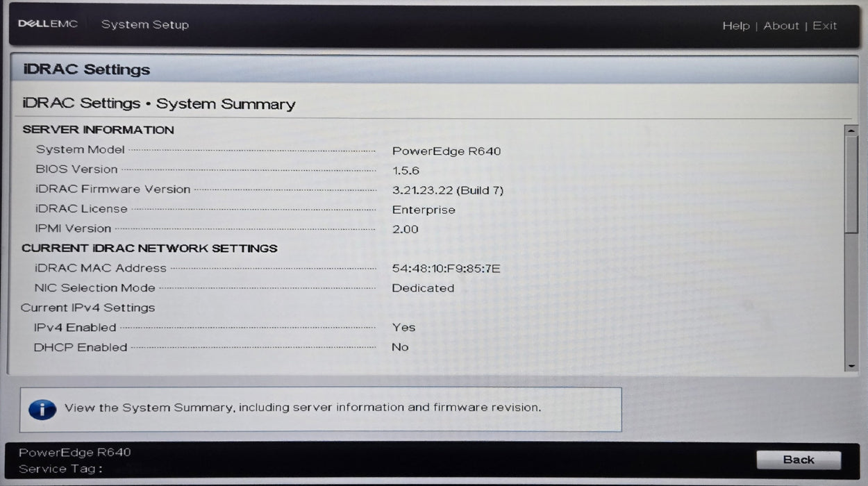Select the BIOS Version label
Viewport: 868px width, 486px height.
tap(76, 169)
